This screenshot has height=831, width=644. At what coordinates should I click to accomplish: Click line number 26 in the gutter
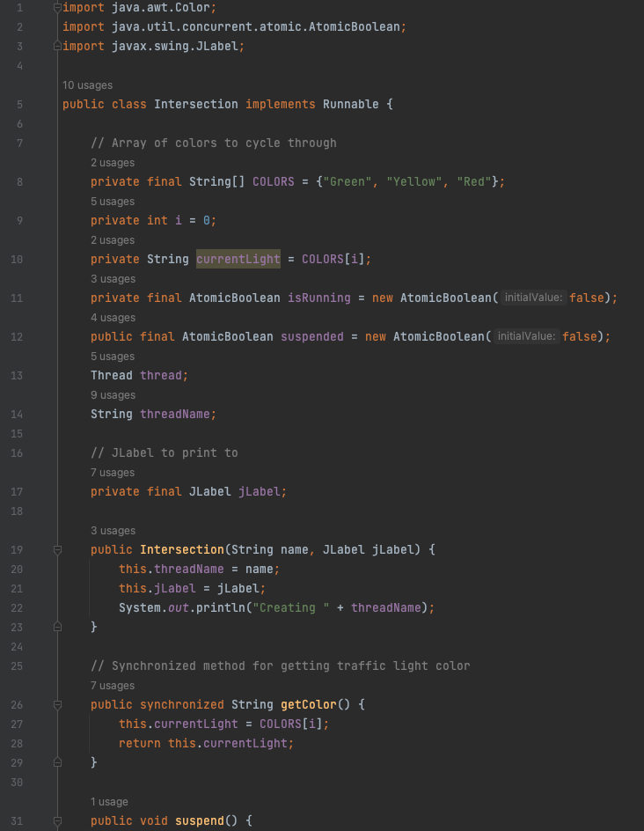pos(17,704)
